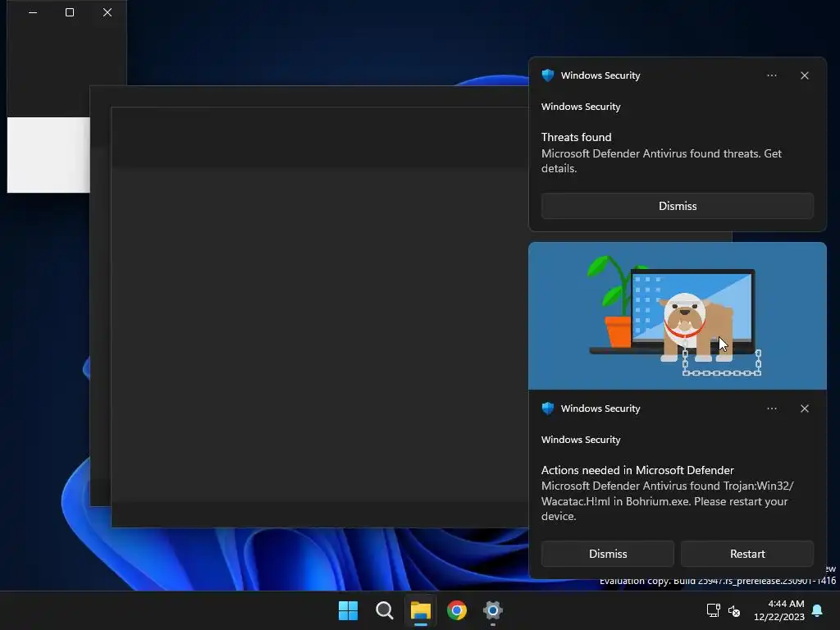Image resolution: width=840 pixels, height=630 pixels.
Task: Open clock showing 4:44 AM 12/22/2023
Action: [779, 610]
